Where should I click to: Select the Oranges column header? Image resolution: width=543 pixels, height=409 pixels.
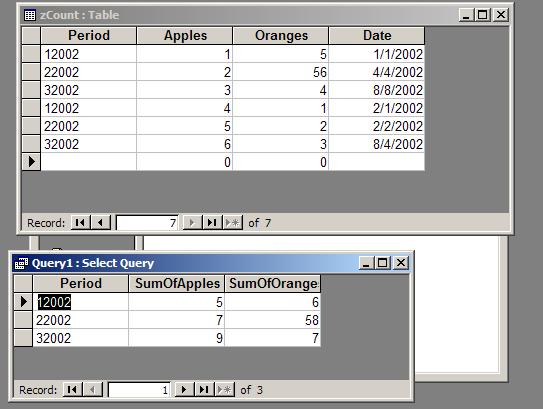pos(281,36)
